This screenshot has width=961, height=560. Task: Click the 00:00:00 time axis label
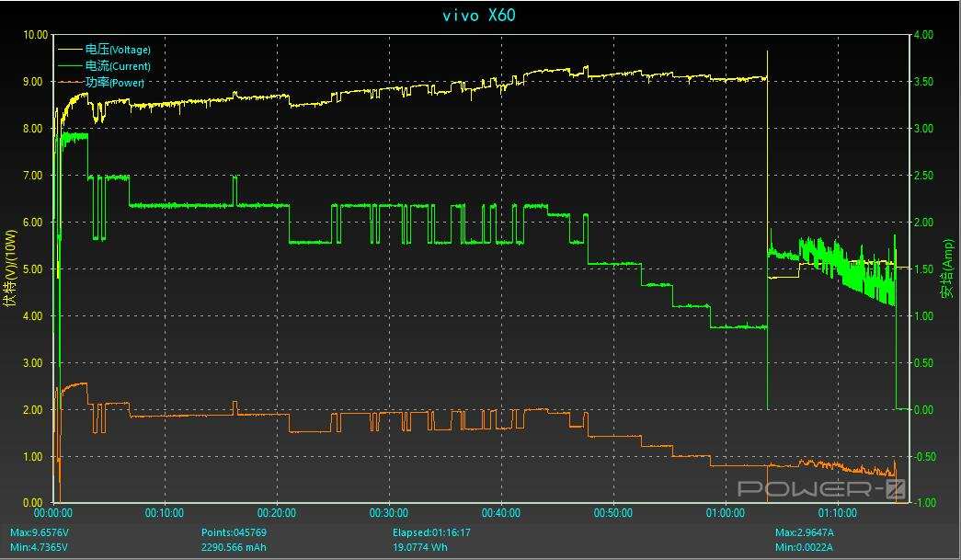52,513
